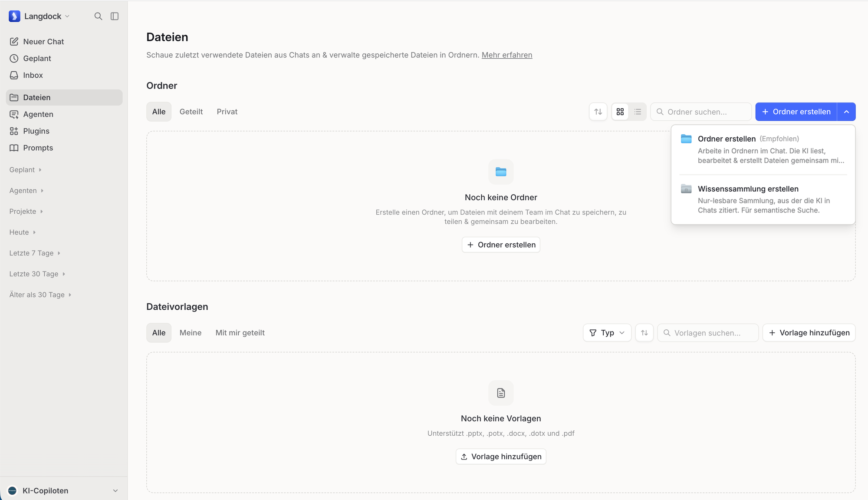The image size is (868, 500).
Task: Click the Agenten sidebar icon
Action: (x=14, y=114)
